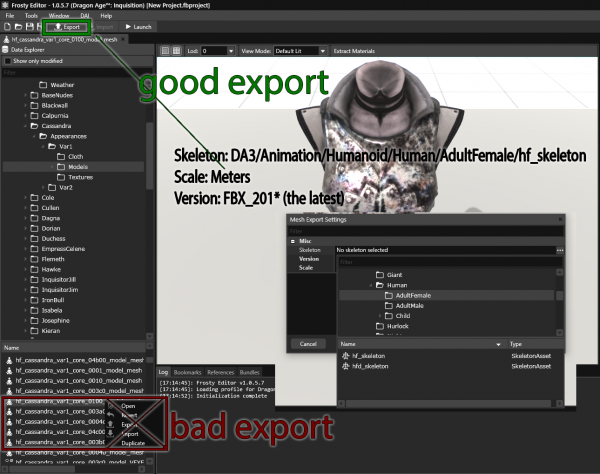This screenshot has width=600, height=474.
Task: Collapse the Misc section in export settings
Action: (x=293, y=241)
